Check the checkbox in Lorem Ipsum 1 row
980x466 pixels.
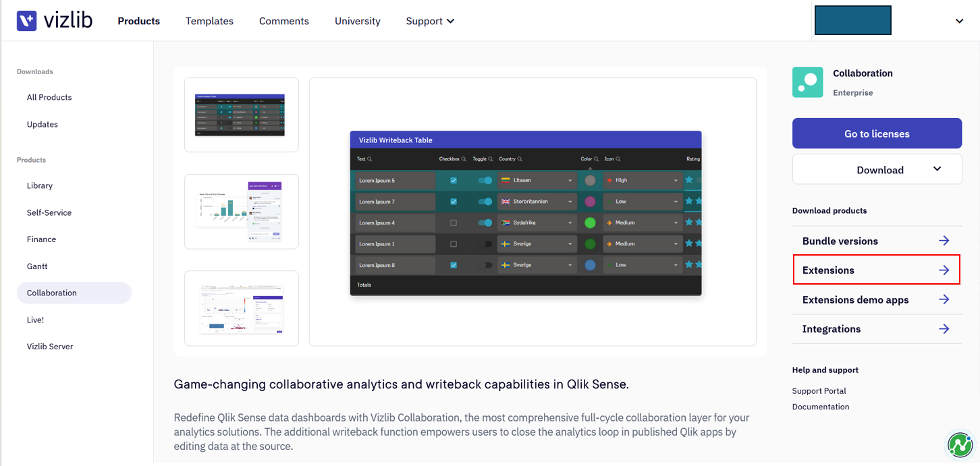click(x=454, y=244)
